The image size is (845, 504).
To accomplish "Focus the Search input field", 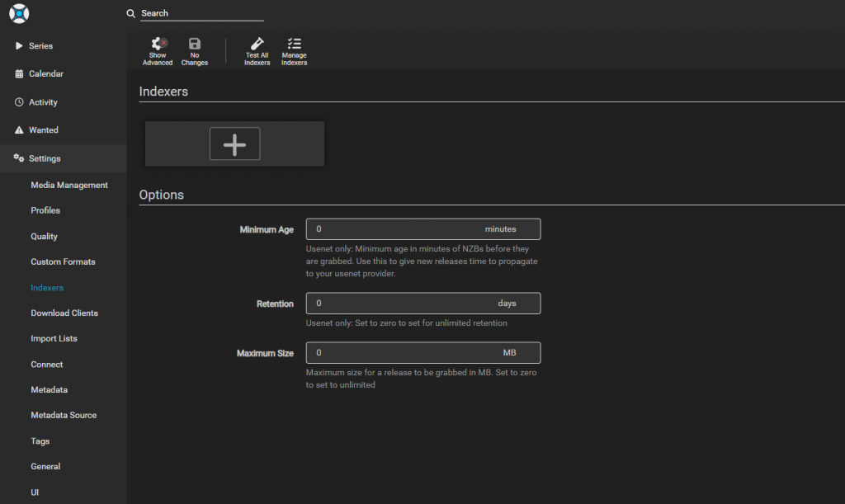I will pyautogui.click(x=202, y=13).
